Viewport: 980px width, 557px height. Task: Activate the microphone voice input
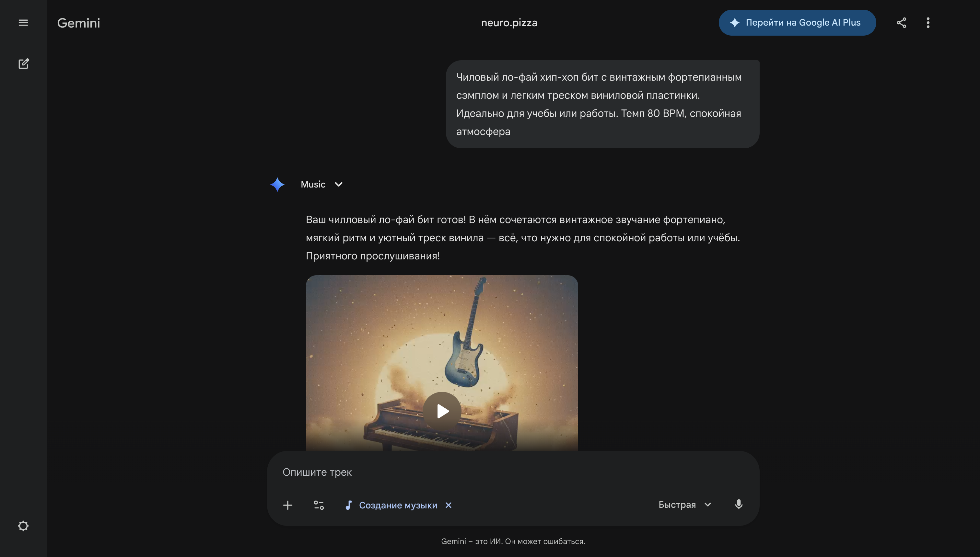click(739, 504)
